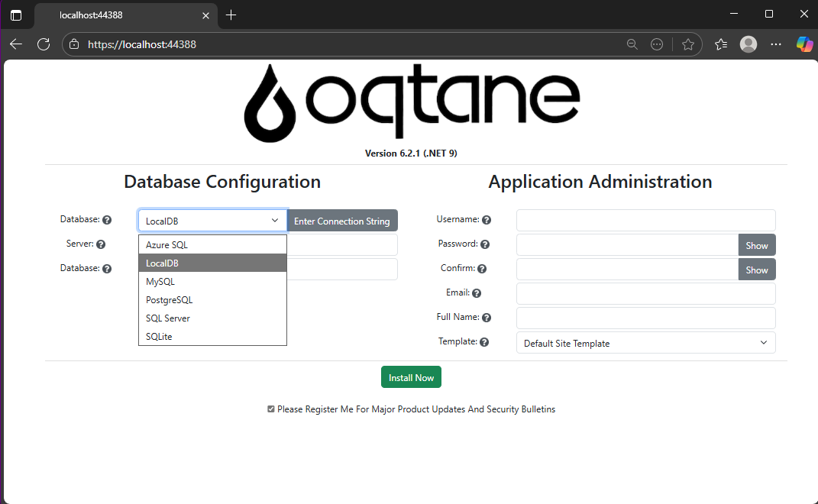The height and width of the screenshot is (504, 818).
Task: Click help icon next to Email label
Action: pyautogui.click(x=477, y=293)
